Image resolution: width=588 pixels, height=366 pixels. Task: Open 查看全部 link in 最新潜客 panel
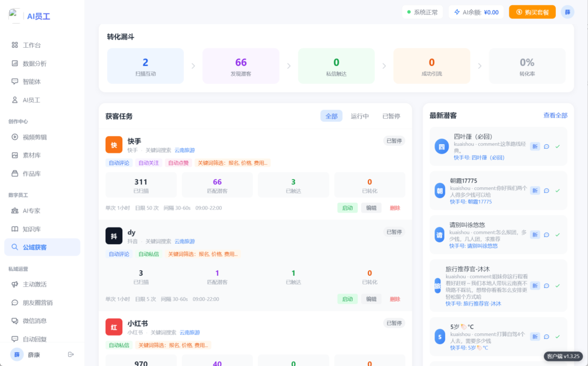point(555,115)
